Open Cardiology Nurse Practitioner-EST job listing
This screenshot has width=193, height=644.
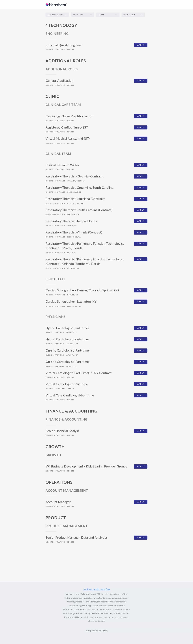pyautogui.click(x=70, y=116)
